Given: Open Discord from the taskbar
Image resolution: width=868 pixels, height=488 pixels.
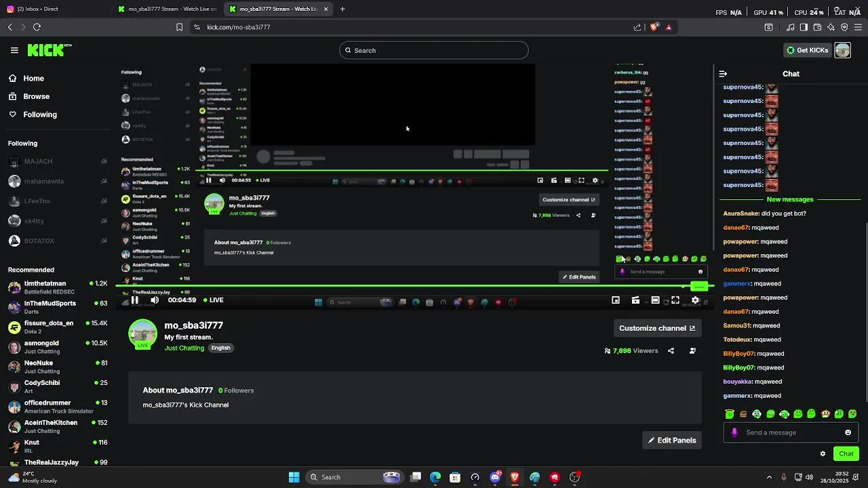Looking at the screenshot, I should pos(495,477).
